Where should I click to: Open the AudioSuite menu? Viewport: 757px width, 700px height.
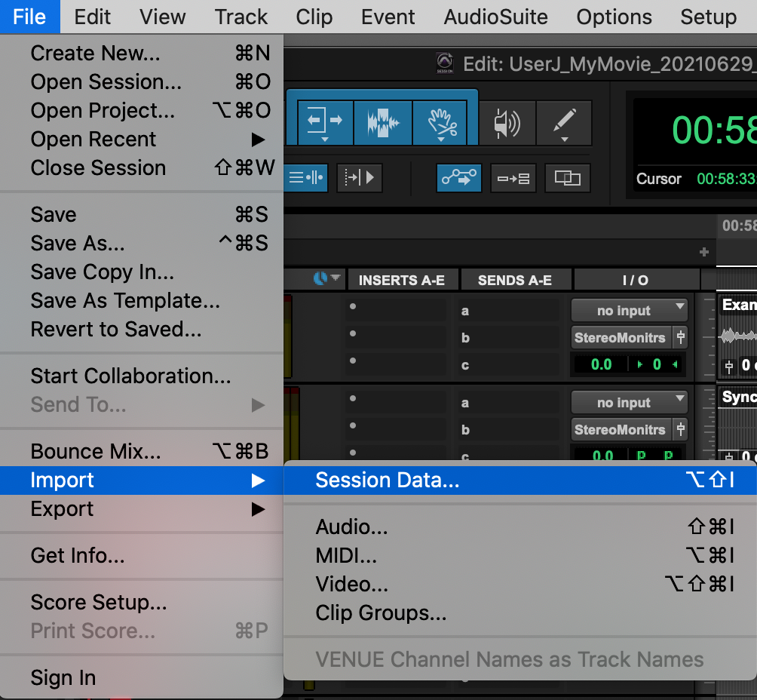[x=496, y=17]
